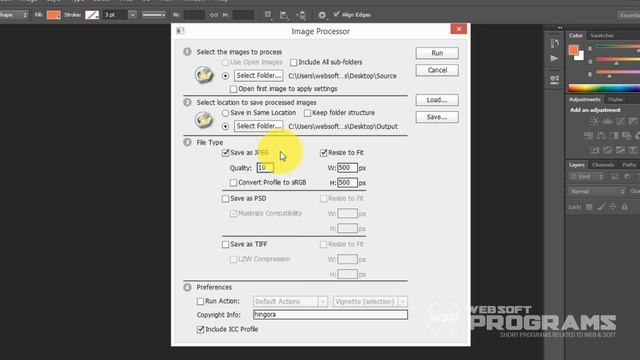
Task: Click the Copyright Info text field
Action: point(330,315)
